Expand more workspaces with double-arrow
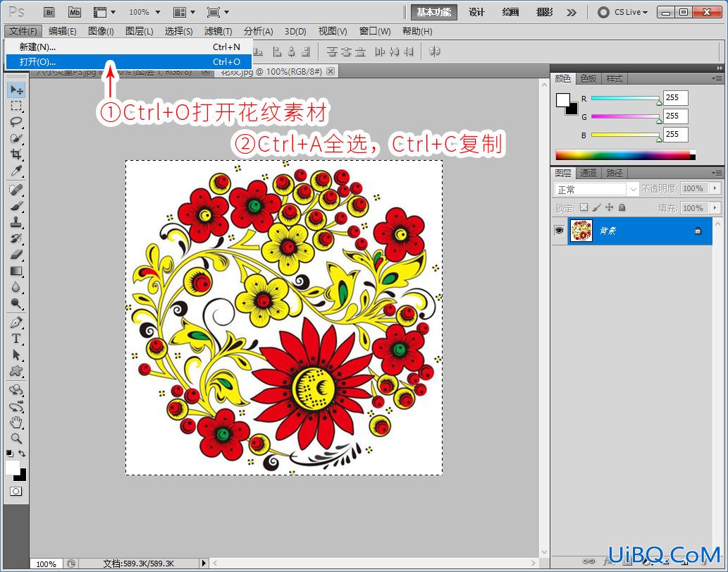Screen dimensions: 728x572 pos(572,13)
